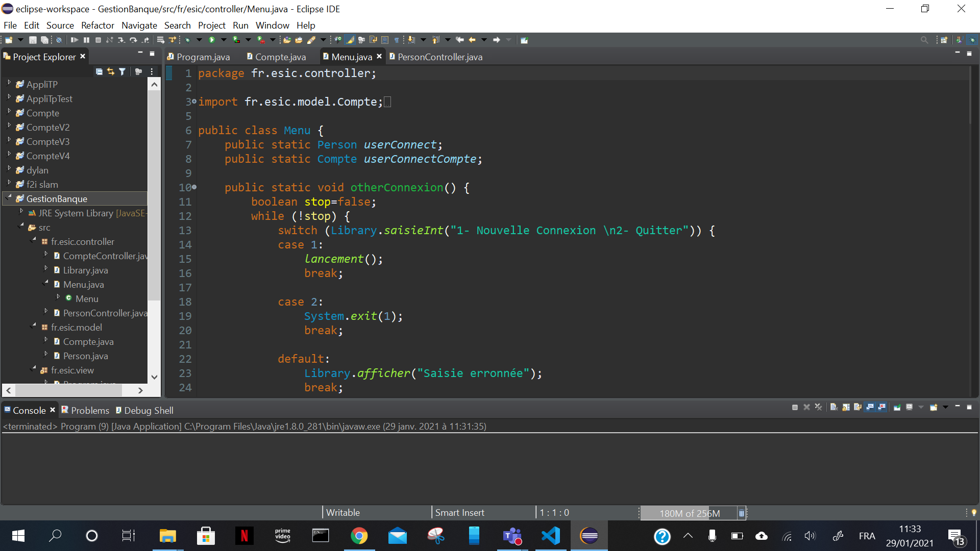Viewport: 980px width, 551px height.
Task: Switch to the Program.java editor tab
Action: pyautogui.click(x=199, y=57)
